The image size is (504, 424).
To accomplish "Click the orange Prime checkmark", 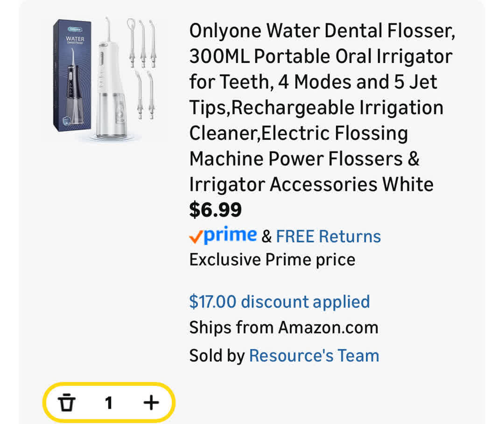I will click(196, 237).
